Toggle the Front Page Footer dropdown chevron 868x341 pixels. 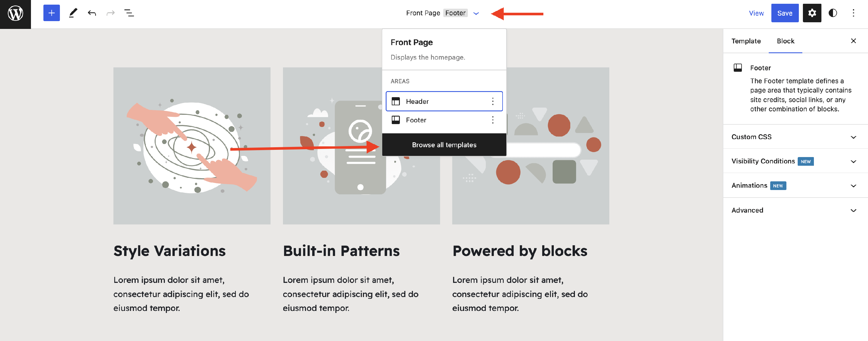tap(476, 14)
